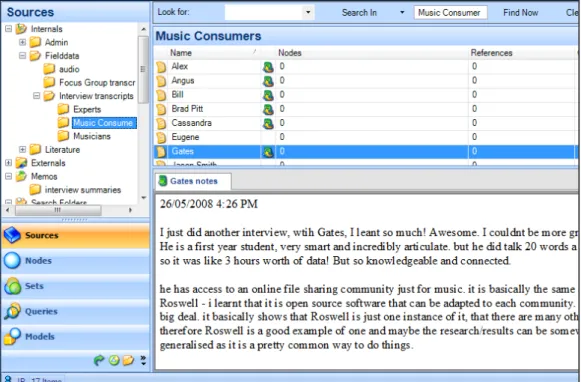Image resolution: width=581 pixels, height=382 pixels.
Task: Click the Experts folder icon
Action: pos(63,109)
